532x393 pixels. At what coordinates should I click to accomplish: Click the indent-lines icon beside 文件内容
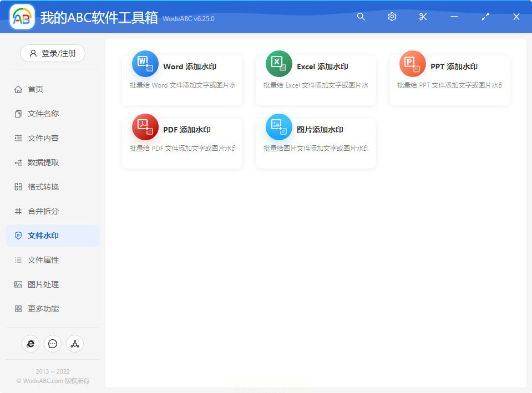coord(18,138)
